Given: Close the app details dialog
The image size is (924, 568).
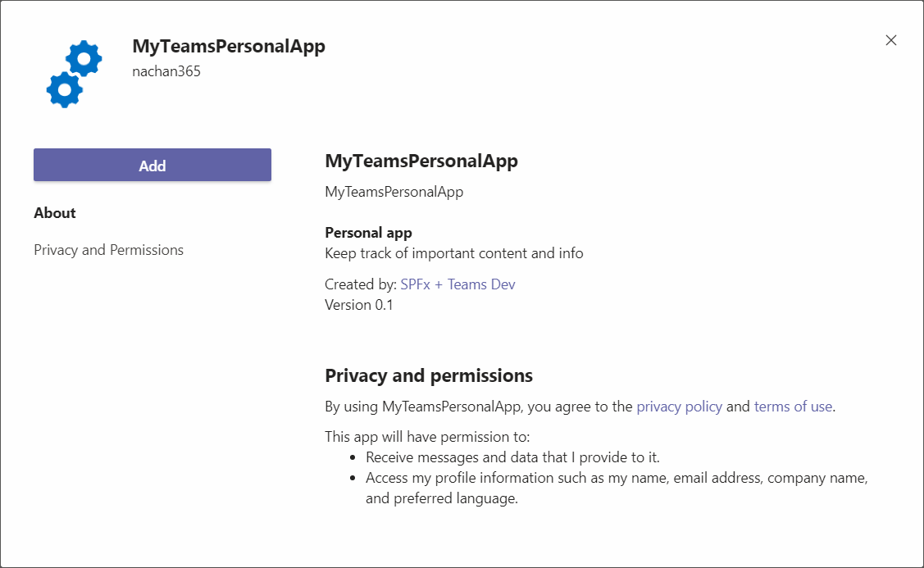Looking at the screenshot, I should coord(890,40).
